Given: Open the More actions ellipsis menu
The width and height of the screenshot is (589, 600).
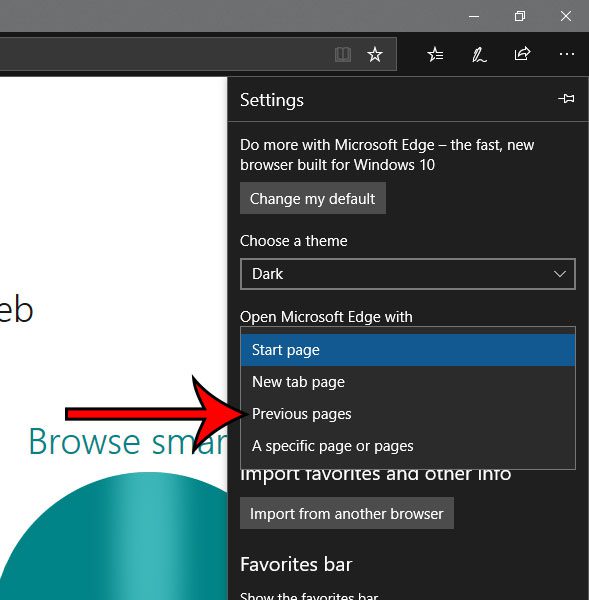Looking at the screenshot, I should [x=566, y=54].
